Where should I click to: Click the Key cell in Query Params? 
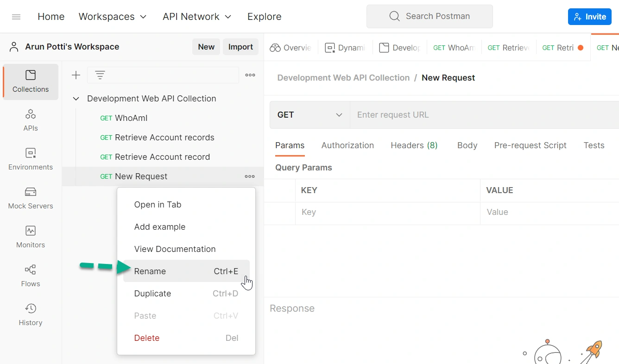[x=388, y=213]
